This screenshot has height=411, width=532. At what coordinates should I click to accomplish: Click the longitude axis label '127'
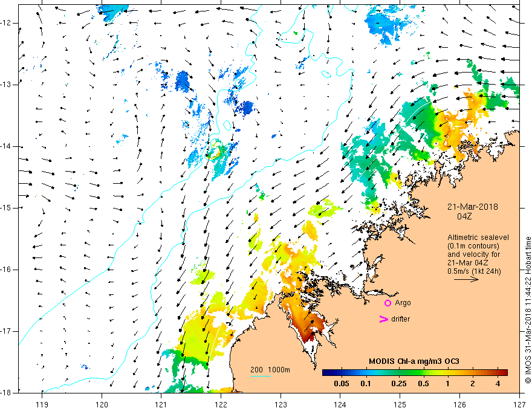click(x=519, y=404)
